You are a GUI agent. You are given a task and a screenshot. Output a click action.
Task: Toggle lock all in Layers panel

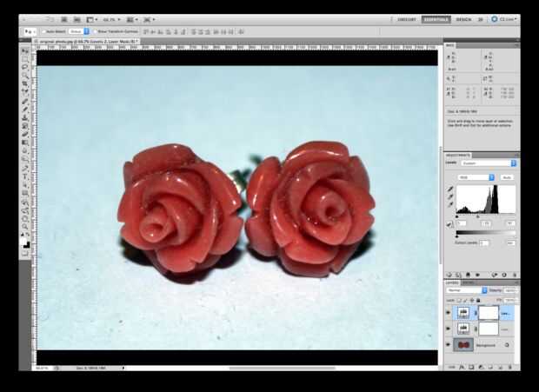(x=478, y=301)
